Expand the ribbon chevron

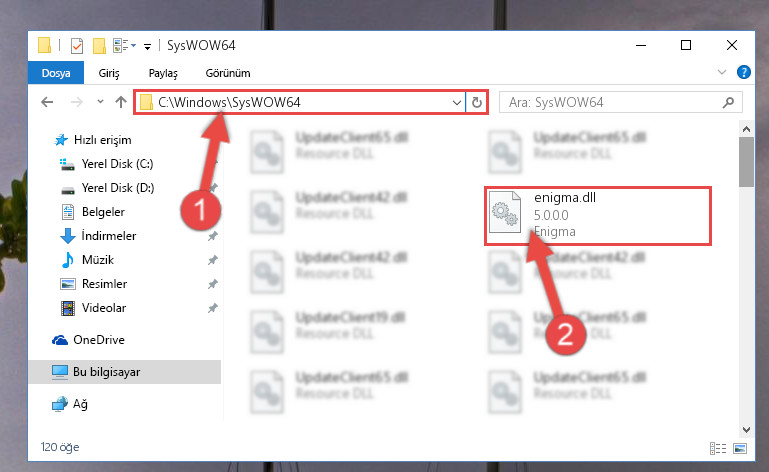(x=721, y=73)
